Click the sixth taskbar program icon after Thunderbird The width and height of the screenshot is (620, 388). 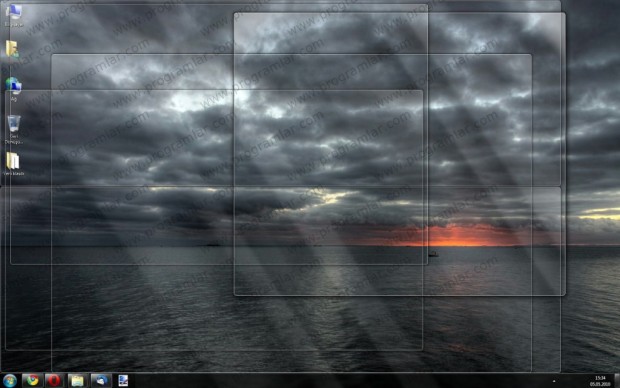pos(123,380)
